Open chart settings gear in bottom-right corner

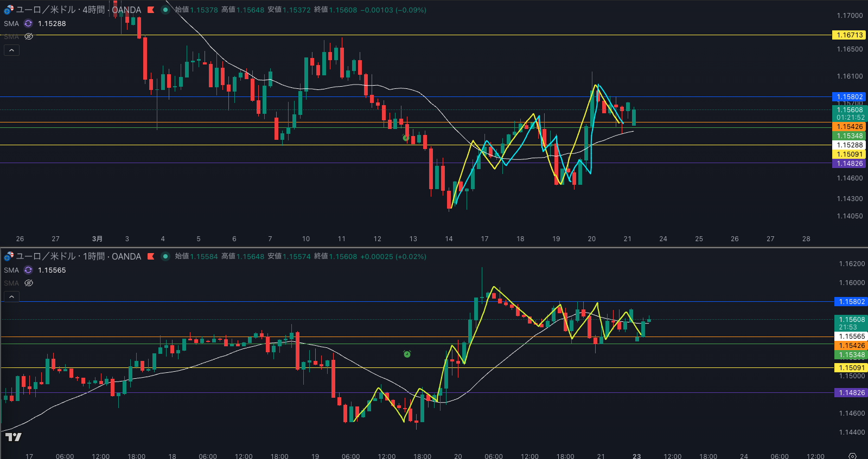(852, 456)
